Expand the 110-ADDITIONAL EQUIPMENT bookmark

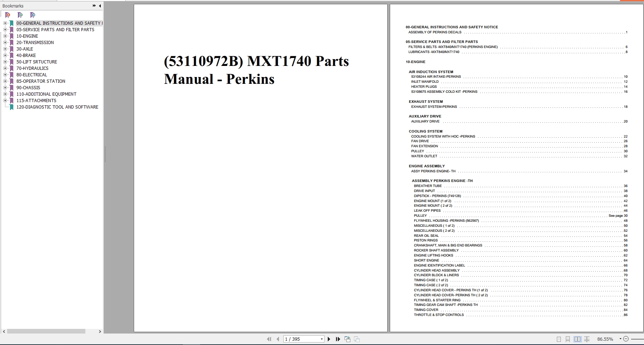tap(5, 94)
